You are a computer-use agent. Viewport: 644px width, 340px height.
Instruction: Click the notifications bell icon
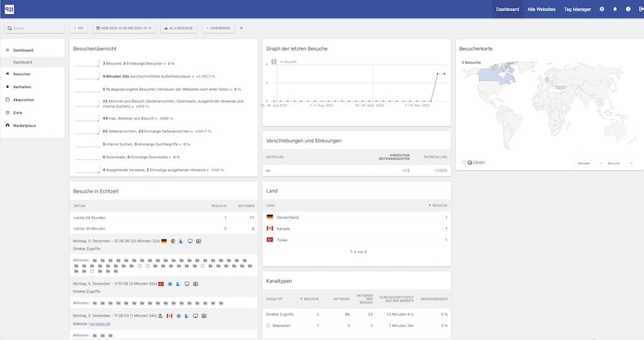(x=615, y=9)
